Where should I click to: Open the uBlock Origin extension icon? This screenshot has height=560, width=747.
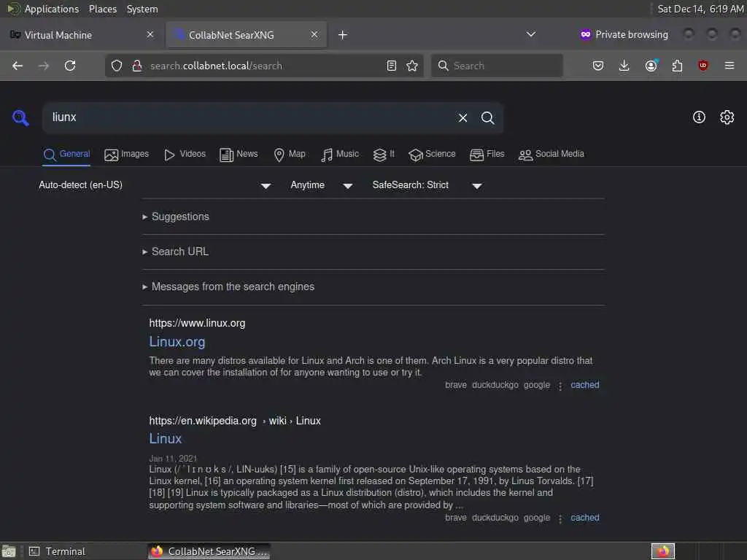click(x=703, y=66)
